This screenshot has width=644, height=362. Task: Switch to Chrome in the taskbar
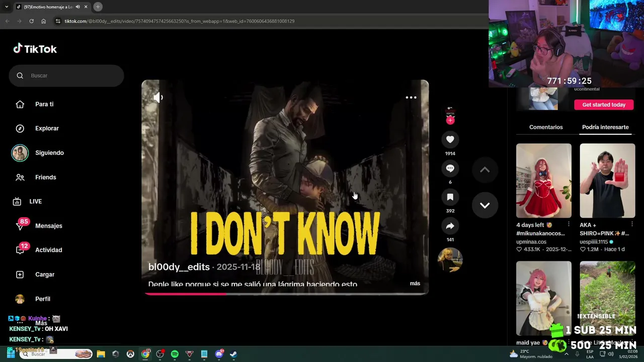pyautogui.click(x=145, y=354)
